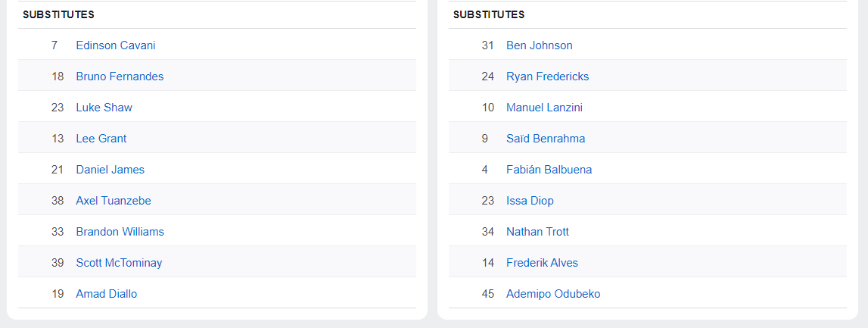Click the Bruno Fernandes link
The height and width of the screenshot is (328, 868).
(x=120, y=77)
